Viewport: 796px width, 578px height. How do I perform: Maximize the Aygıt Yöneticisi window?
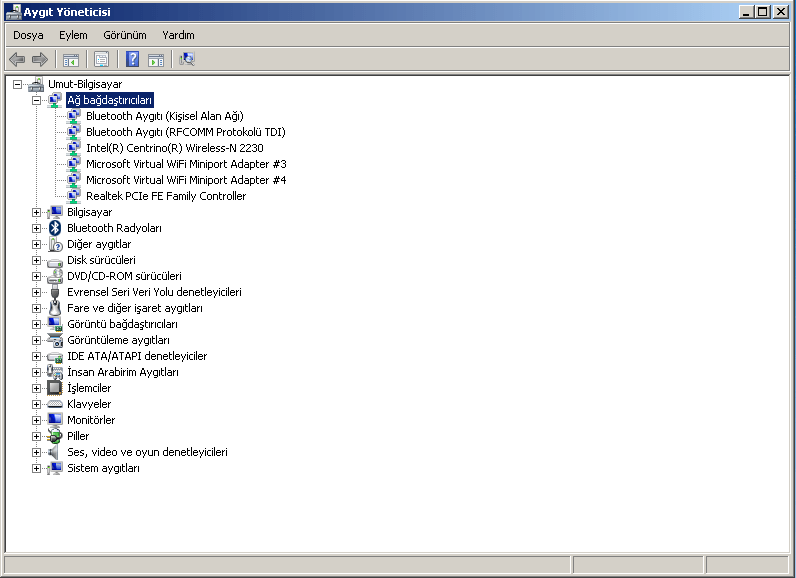pos(762,12)
